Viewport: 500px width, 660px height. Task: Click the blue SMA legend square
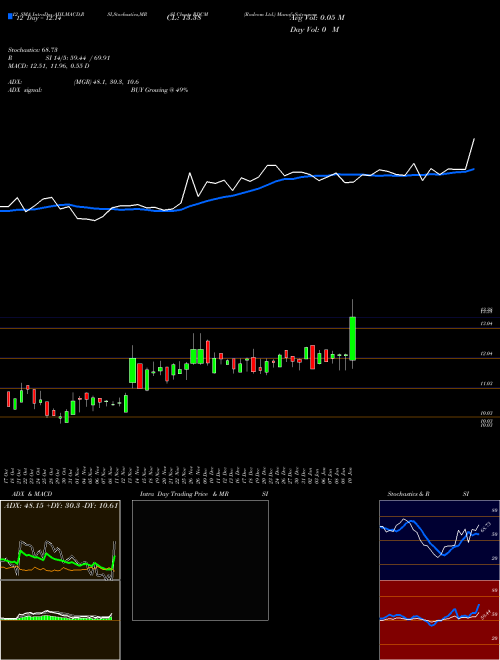[10, 17]
